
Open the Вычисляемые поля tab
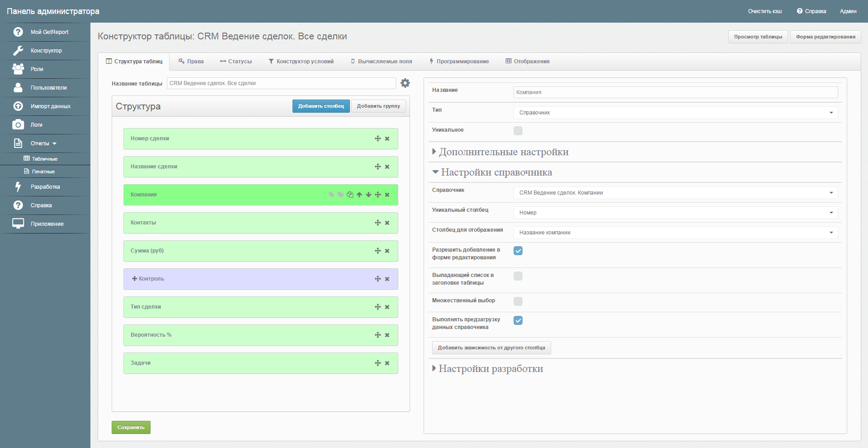pyautogui.click(x=381, y=62)
